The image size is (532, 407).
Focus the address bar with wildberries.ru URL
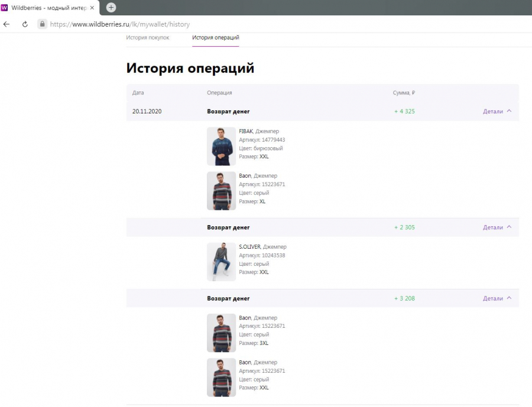pyautogui.click(x=120, y=24)
